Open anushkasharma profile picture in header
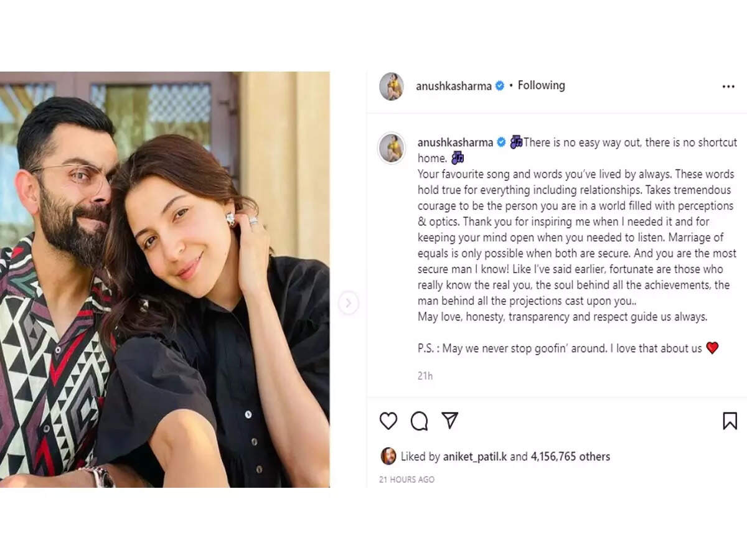The width and height of the screenshot is (747, 560). pos(392,86)
